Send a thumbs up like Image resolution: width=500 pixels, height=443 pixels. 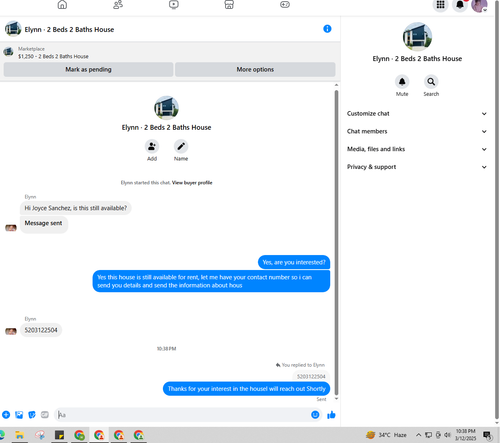pyautogui.click(x=331, y=415)
